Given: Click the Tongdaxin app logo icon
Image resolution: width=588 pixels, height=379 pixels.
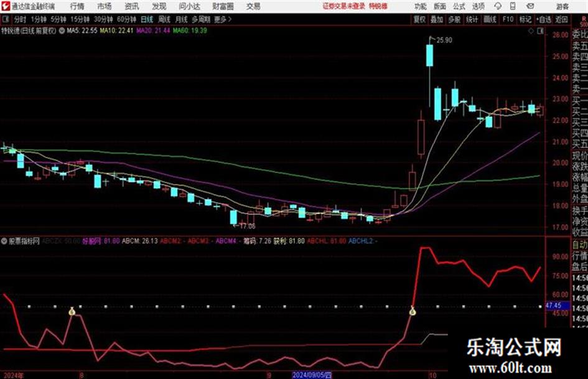Looking at the screenshot, I should point(5,6).
